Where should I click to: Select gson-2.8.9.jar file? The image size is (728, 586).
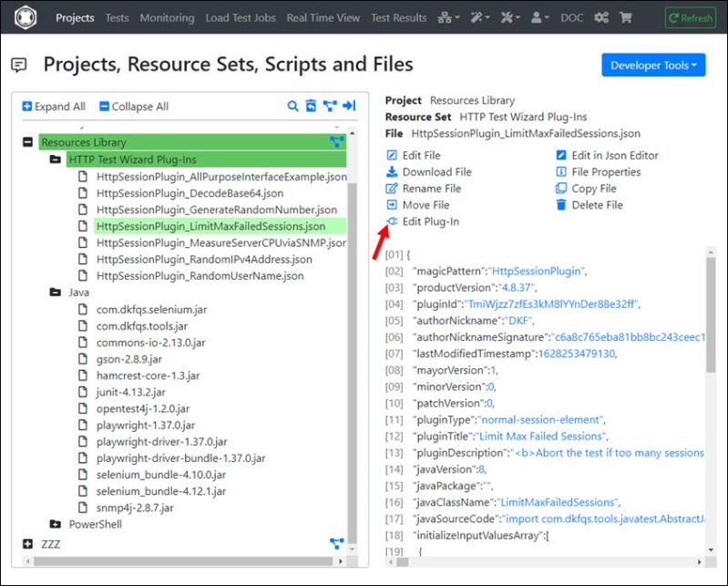click(x=129, y=359)
